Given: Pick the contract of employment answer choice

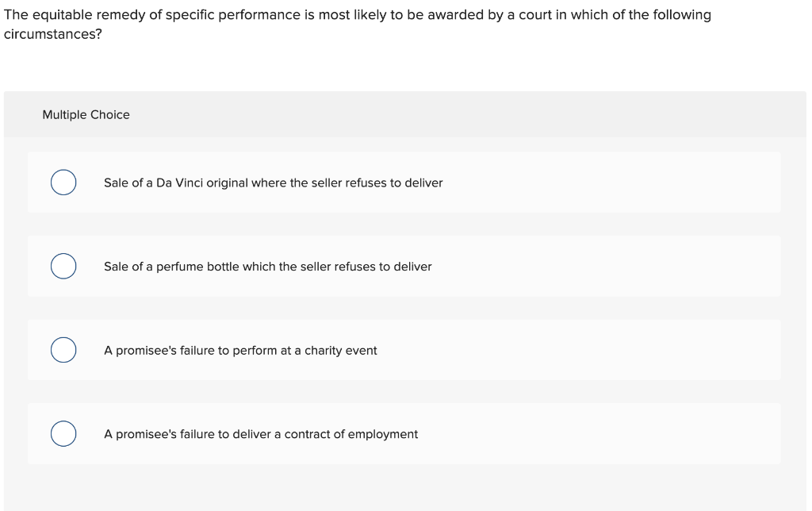Looking at the screenshot, I should 261,434.
